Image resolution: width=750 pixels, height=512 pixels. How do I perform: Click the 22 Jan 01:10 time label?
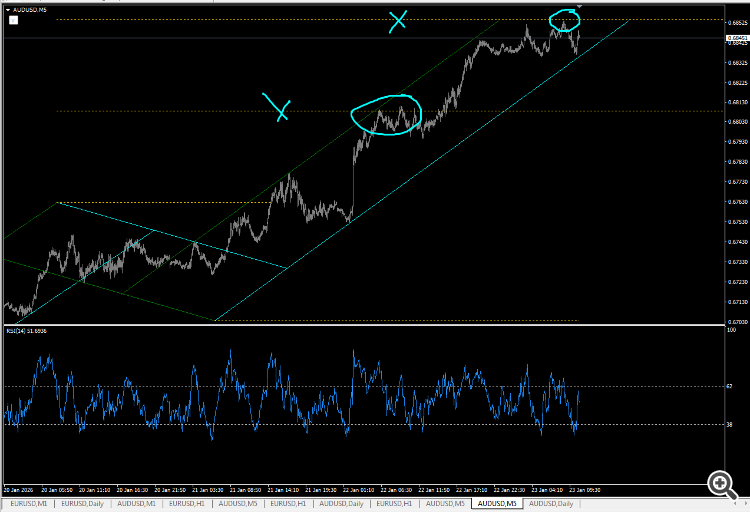tap(358, 490)
